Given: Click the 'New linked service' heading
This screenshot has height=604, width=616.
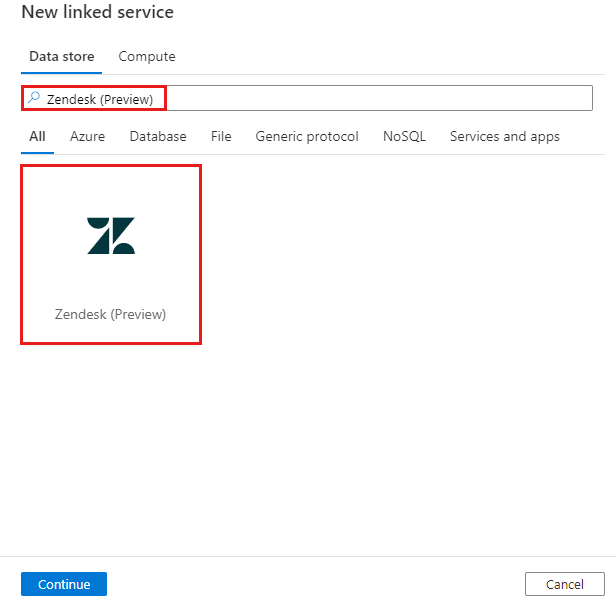Looking at the screenshot, I should [97, 13].
